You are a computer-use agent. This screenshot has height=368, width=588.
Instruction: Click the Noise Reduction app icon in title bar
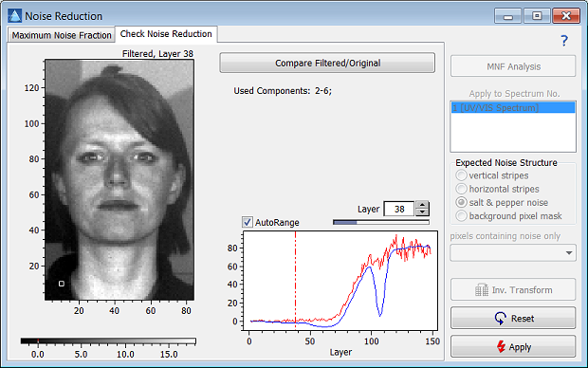[x=14, y=16]
